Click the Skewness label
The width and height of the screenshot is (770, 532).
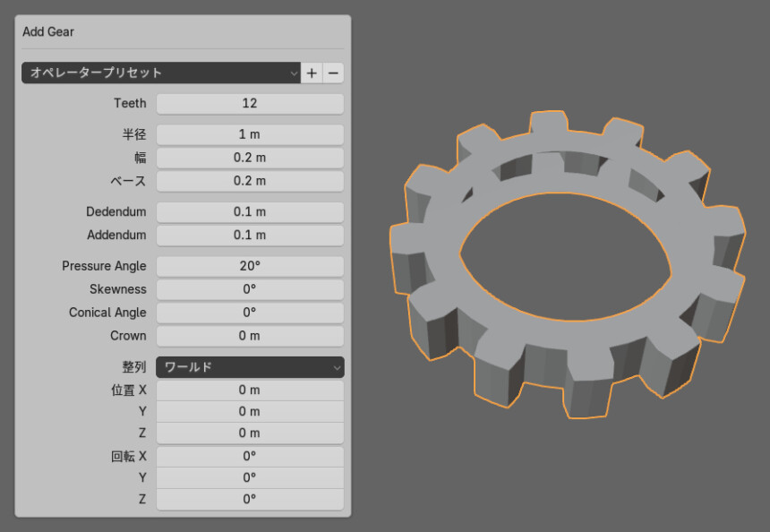(x=118, y=289)
